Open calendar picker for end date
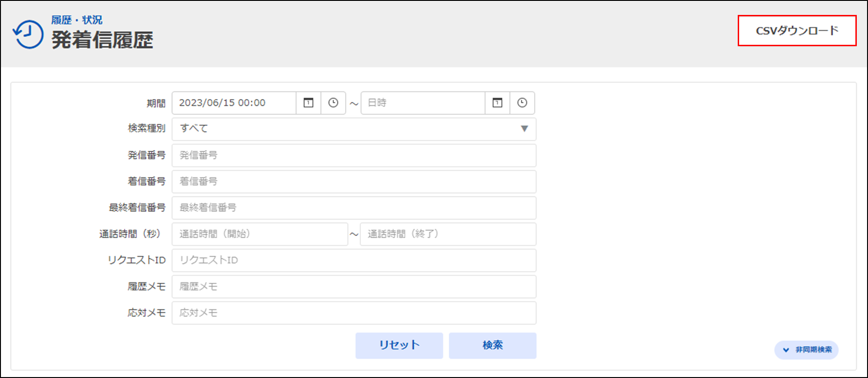The width and height of the screenshot is (868, 378). [497, 103]
